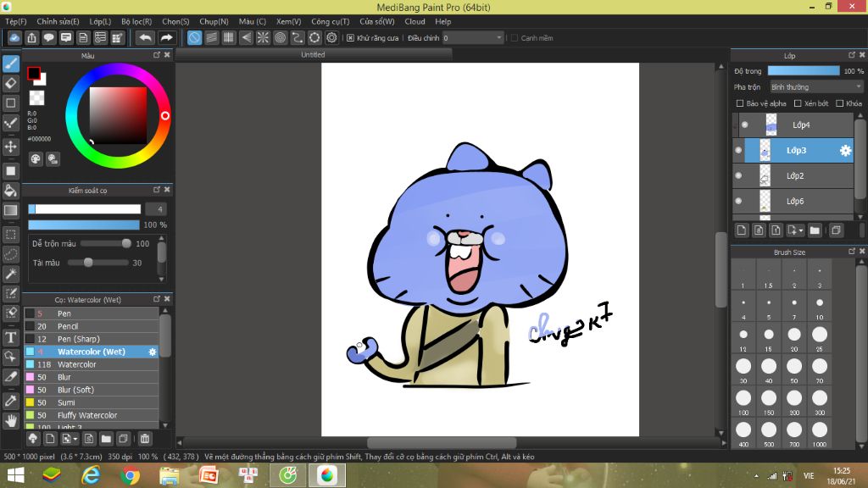Open Tệp(F) menu

(x=16, y=21)
